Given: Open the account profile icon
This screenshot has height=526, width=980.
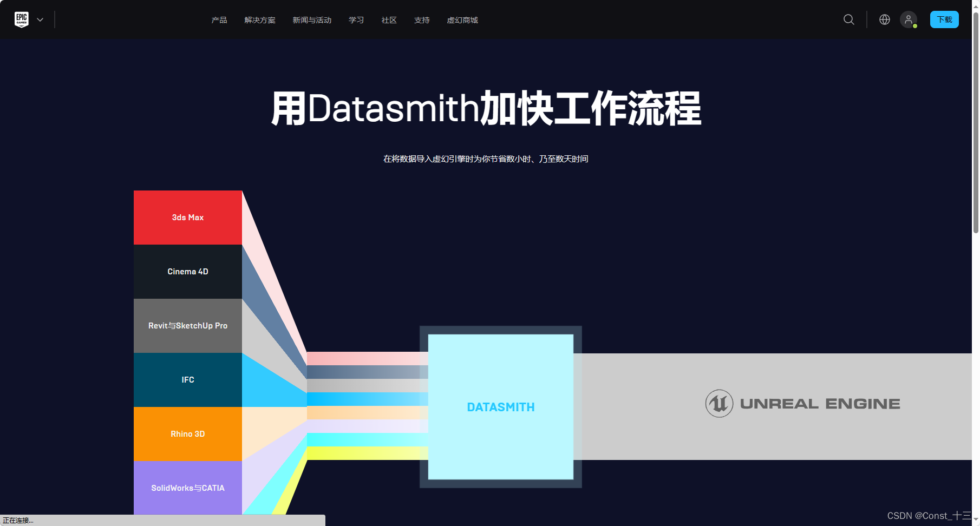Looking at the screenshot, I should 909,19.
